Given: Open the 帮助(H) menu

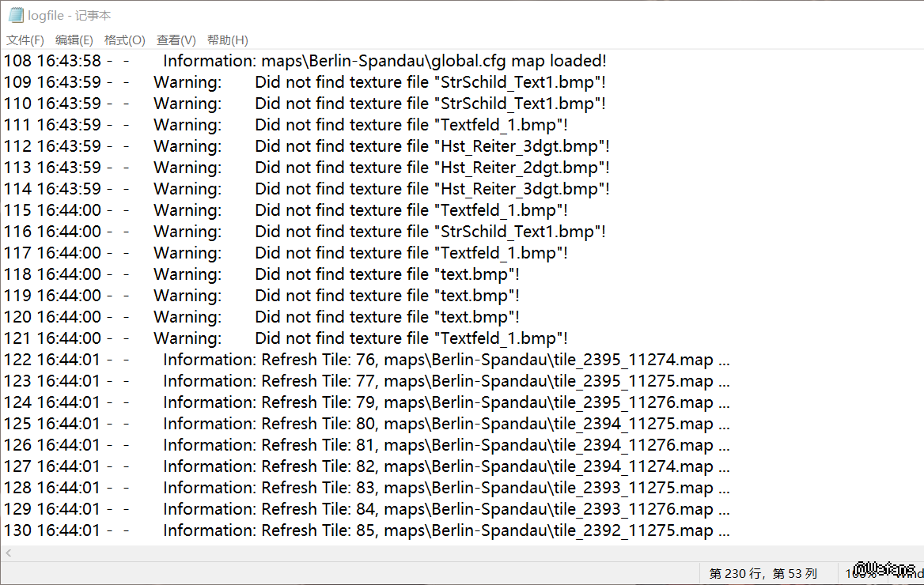Looking at the screenshot, I should click(227, 40).
